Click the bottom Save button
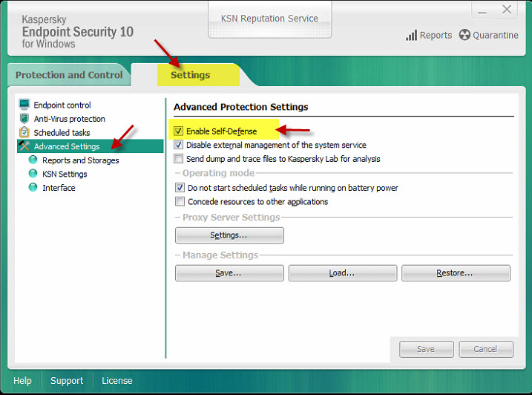Viewport: 532px width, 395px height. tap(427, 349)
